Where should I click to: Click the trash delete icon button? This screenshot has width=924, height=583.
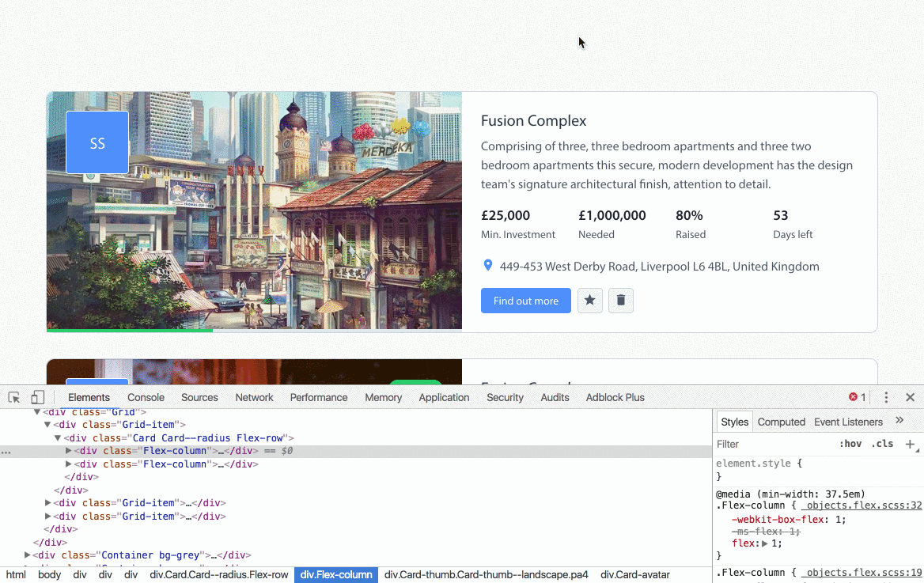620,301
